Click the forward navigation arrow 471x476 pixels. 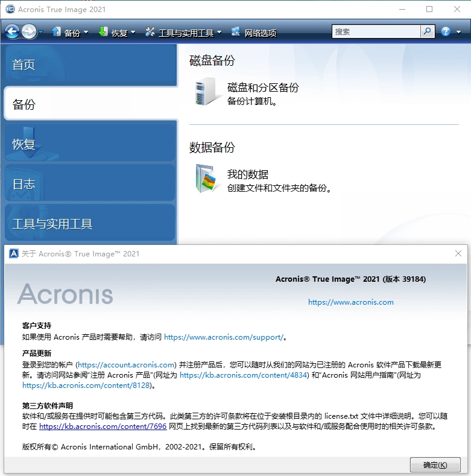28,32
